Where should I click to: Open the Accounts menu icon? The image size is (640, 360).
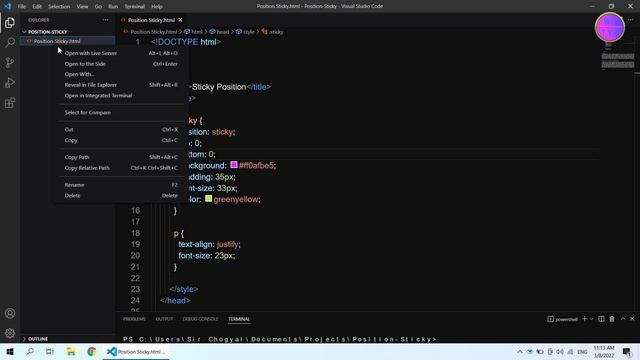[10, 313]
